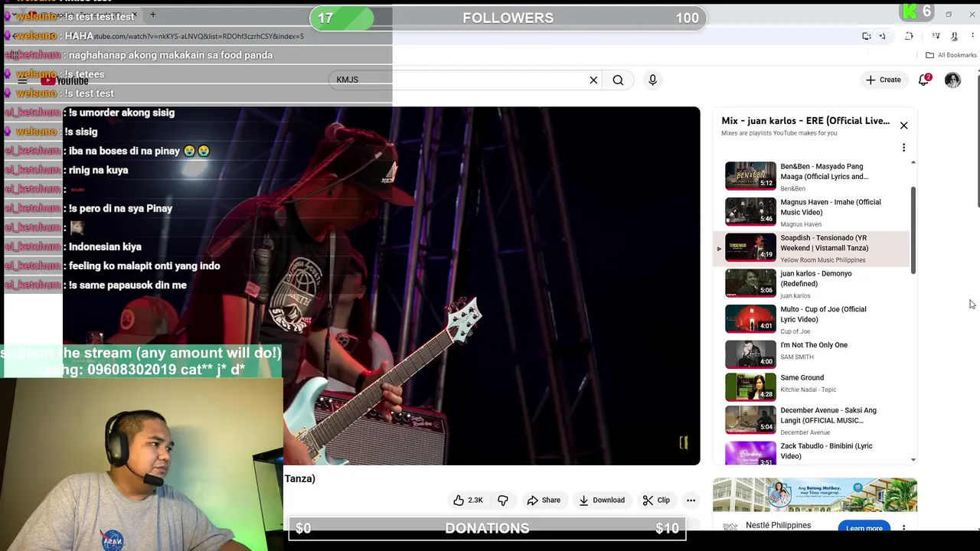Open the YouTube account avatar menu

coord(952,80)
